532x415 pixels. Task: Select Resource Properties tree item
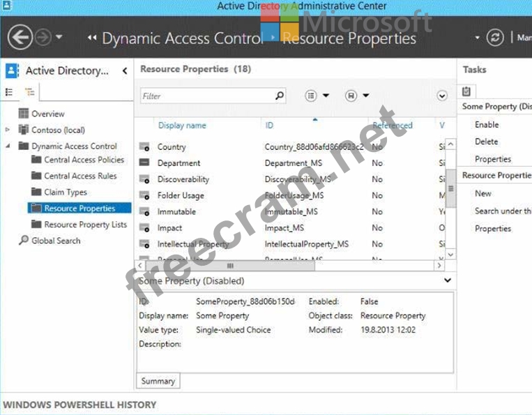79,208
